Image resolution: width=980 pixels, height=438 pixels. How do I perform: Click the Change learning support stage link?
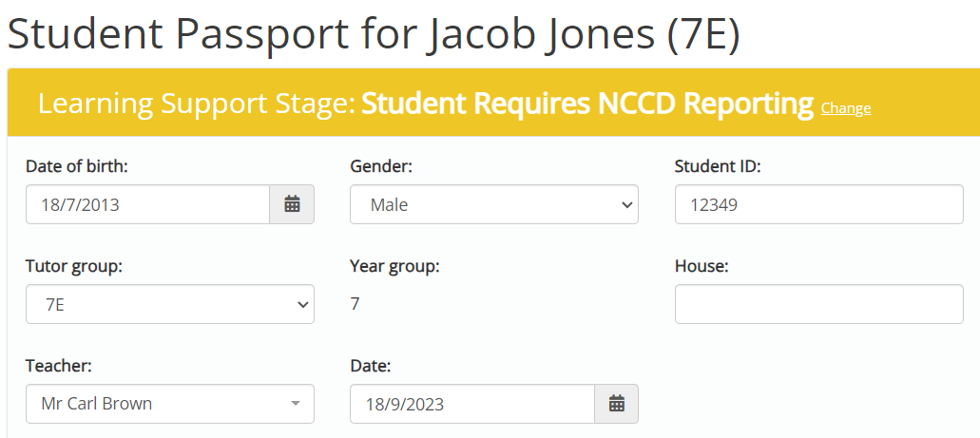tap(846, 108)
